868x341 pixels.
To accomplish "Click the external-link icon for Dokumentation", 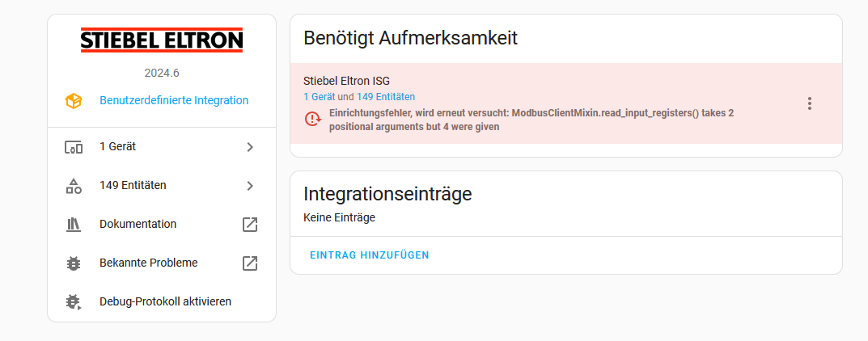I will coord(250,225).
